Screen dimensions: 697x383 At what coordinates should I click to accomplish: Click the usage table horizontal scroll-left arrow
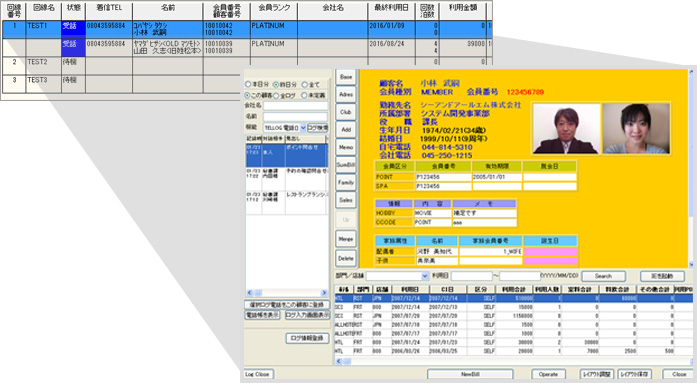pos(339,361)
